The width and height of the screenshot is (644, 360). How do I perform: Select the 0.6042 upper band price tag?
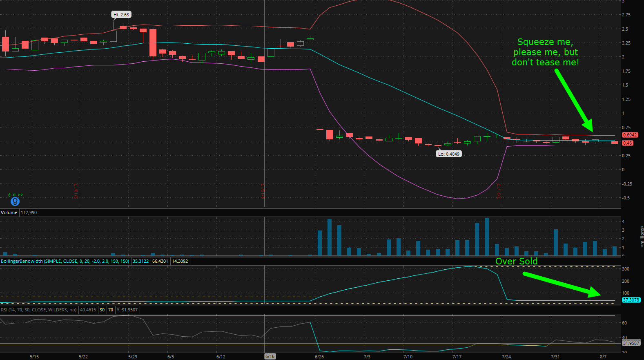630,135
